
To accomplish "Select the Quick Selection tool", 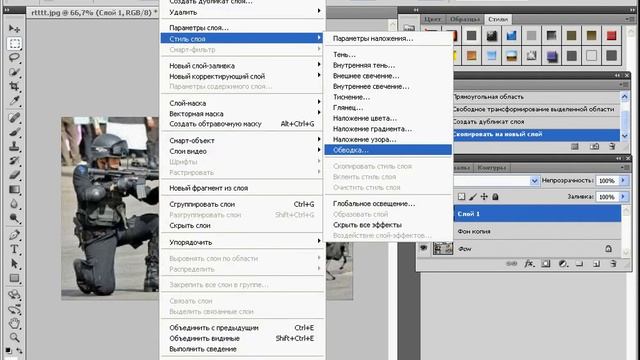I will [x=14, y=72].
